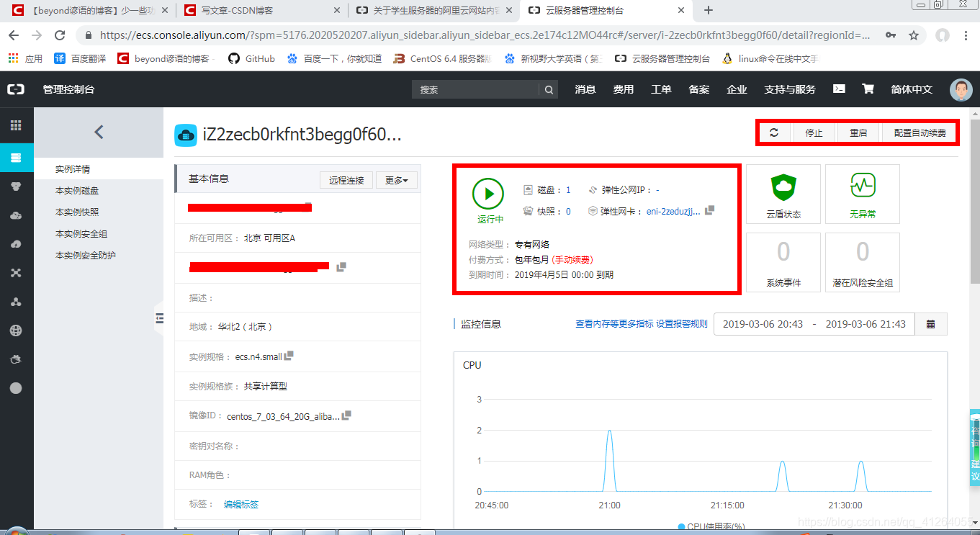Viewport: 980px width, 535px height.
Task: Click the cloud icon in the left sidebar
Action: point(16,215)
